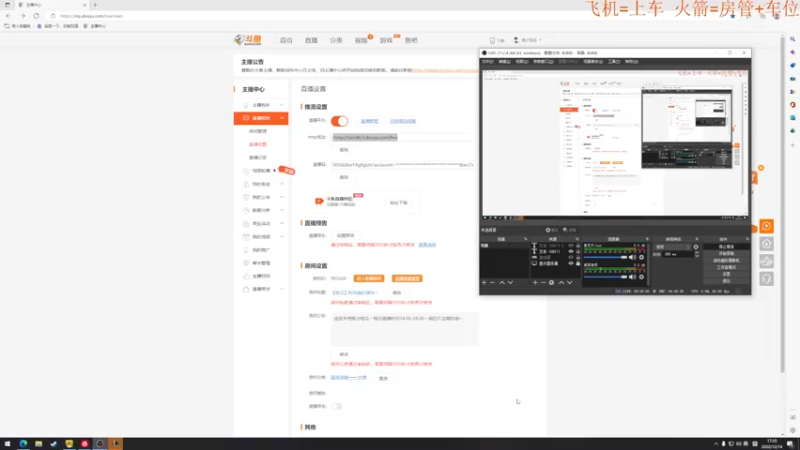Expand the last sidebar section with bell icon
This screenshot has height=450, width=800.
[282, 289]
